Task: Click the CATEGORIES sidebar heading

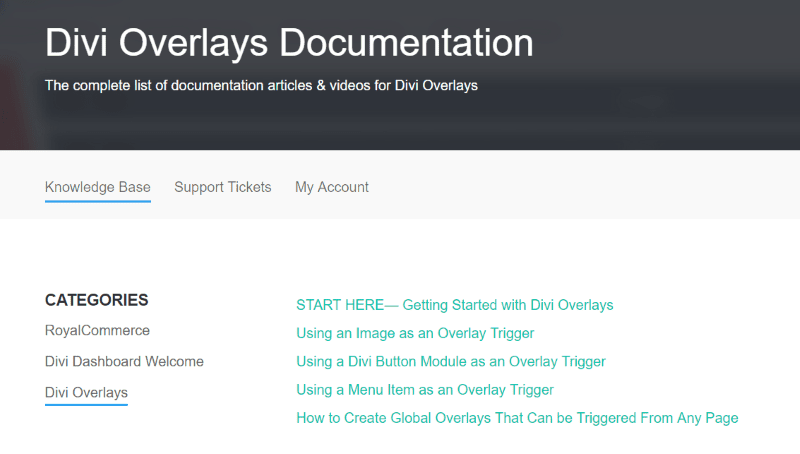Action: click(x=96, y=300)
